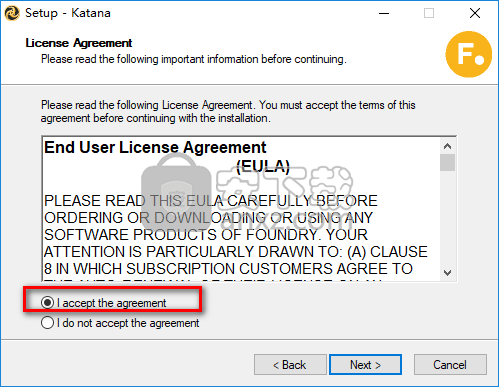Go back to the previous setup page
This screenshot has width=499, height=387.
point(290,365)
